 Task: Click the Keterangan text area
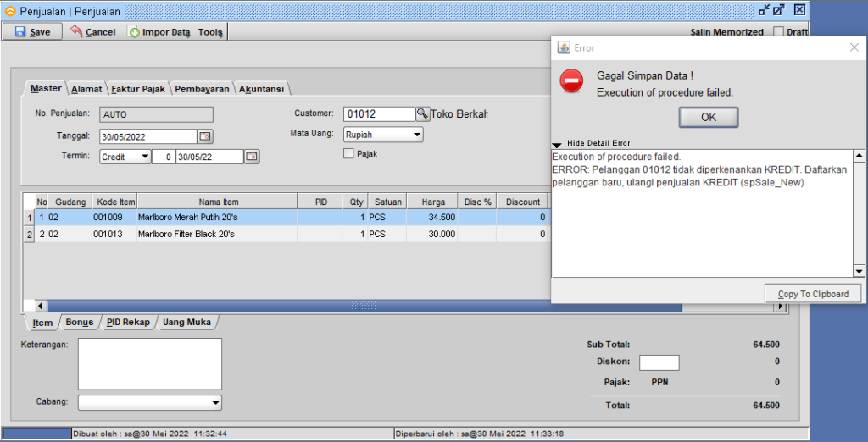149,363
